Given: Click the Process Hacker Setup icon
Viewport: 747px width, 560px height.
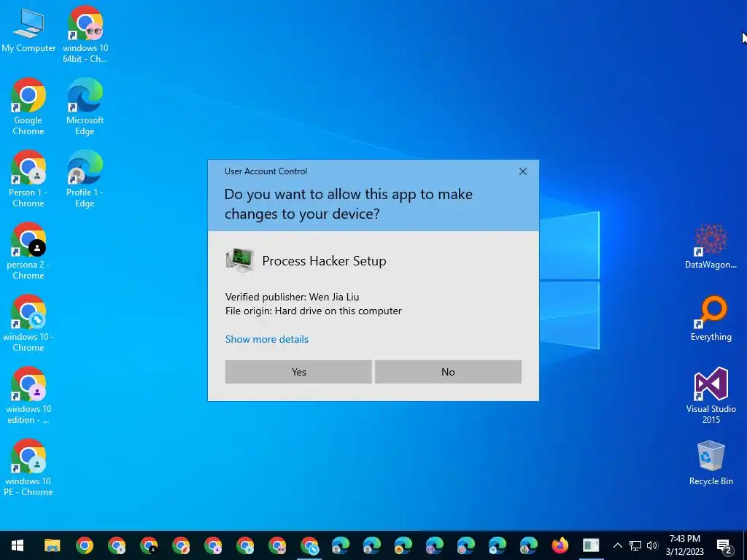Looking at the screenshot, I should click(x=239, y=260).
